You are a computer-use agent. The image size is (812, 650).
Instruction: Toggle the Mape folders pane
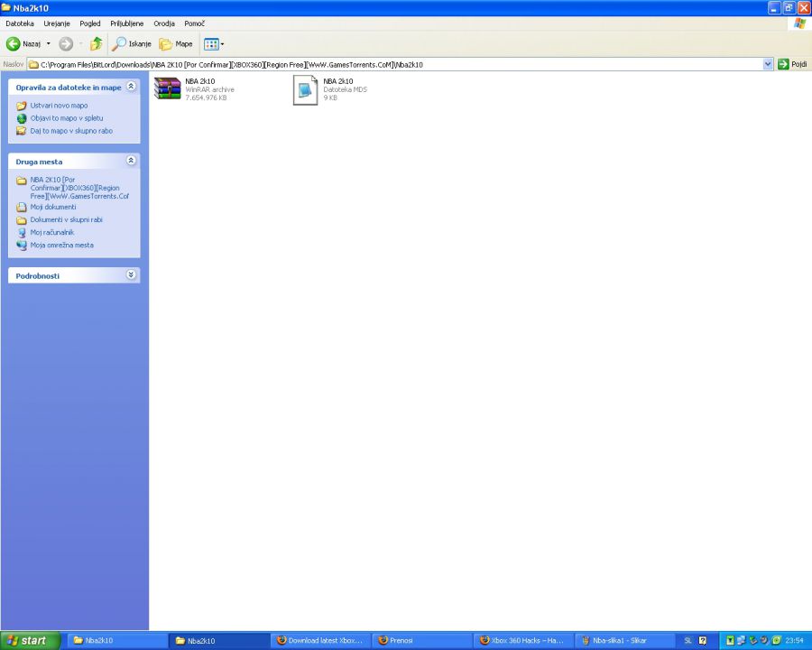tap(176, 44)
